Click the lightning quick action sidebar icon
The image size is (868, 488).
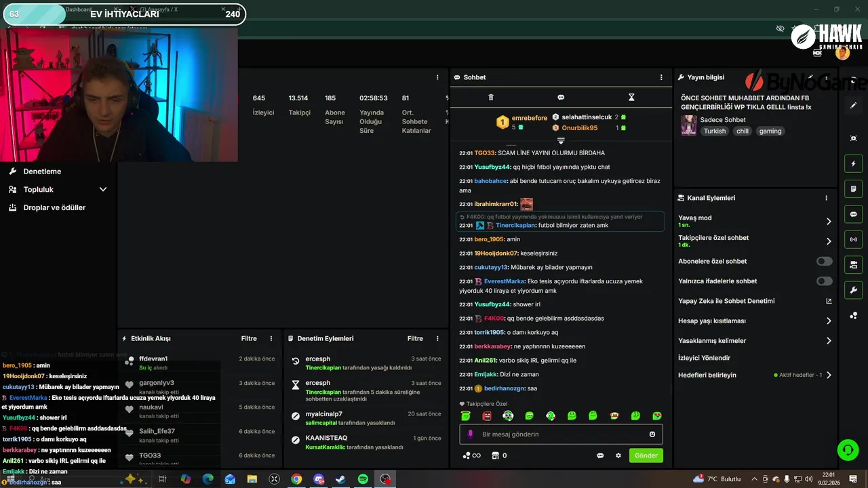click(x=853, y=163)
